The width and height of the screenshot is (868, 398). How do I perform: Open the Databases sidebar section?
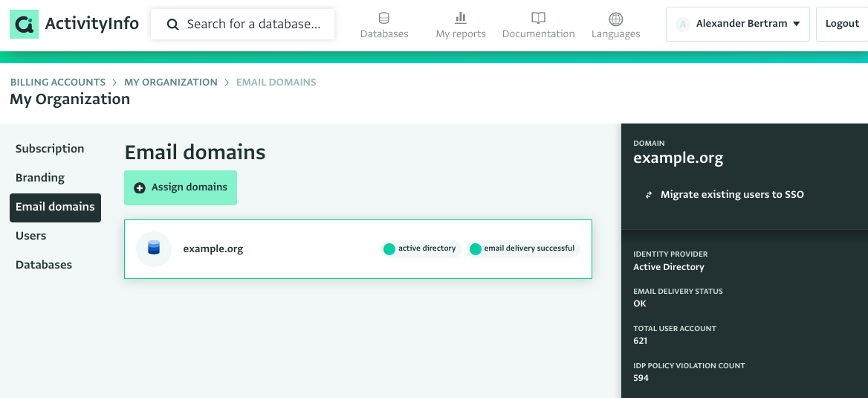click(x=44, y=264)
